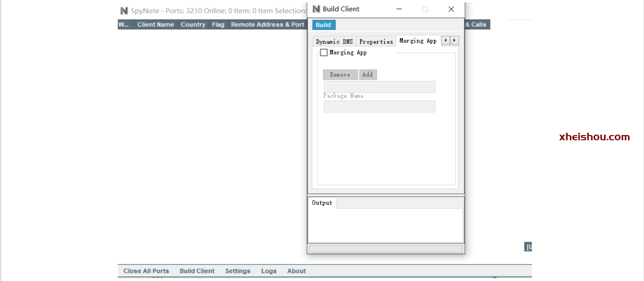Tick the Merging App checkbox
Viewport: 644px width, 281px height.
324,53
